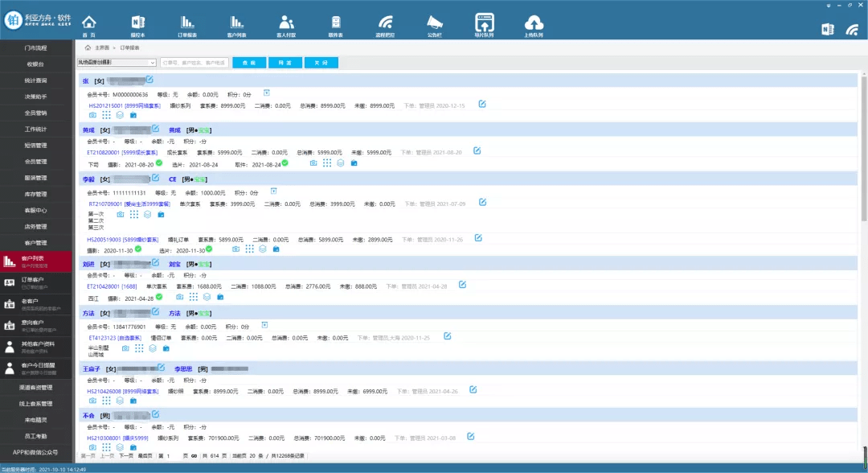Click member card icon in 李毅's member row
The image size is (868, 473).
(273, 191)
